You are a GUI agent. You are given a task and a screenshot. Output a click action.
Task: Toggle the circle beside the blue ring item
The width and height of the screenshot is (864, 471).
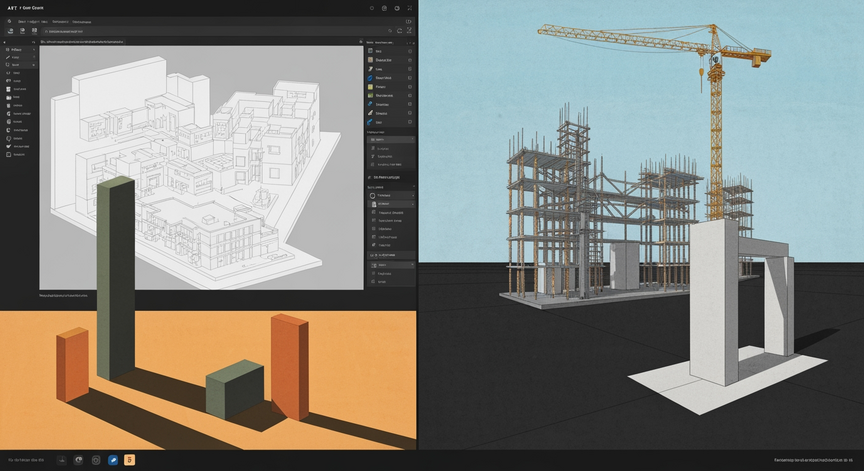(x=410, y=78)
